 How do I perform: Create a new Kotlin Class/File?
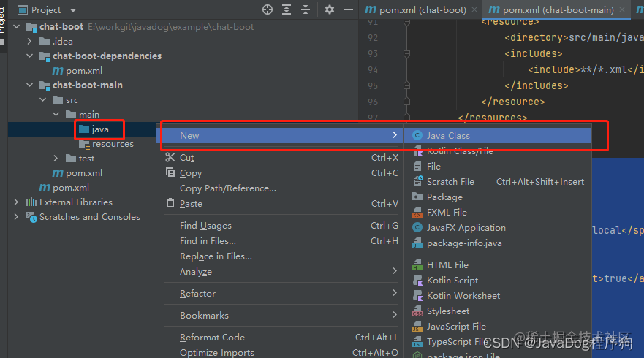pyautogui.click(x=497, y=151)
